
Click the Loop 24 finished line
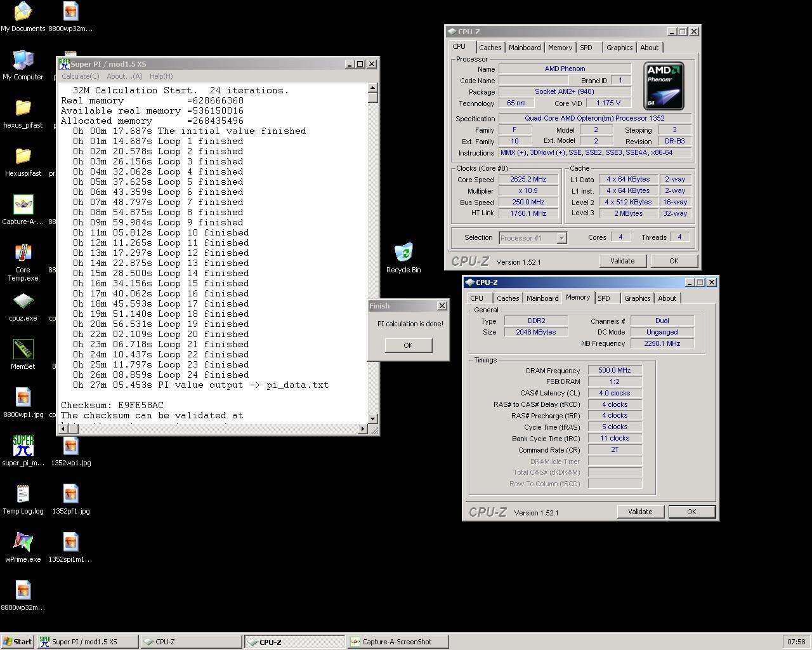pos(160,375)
